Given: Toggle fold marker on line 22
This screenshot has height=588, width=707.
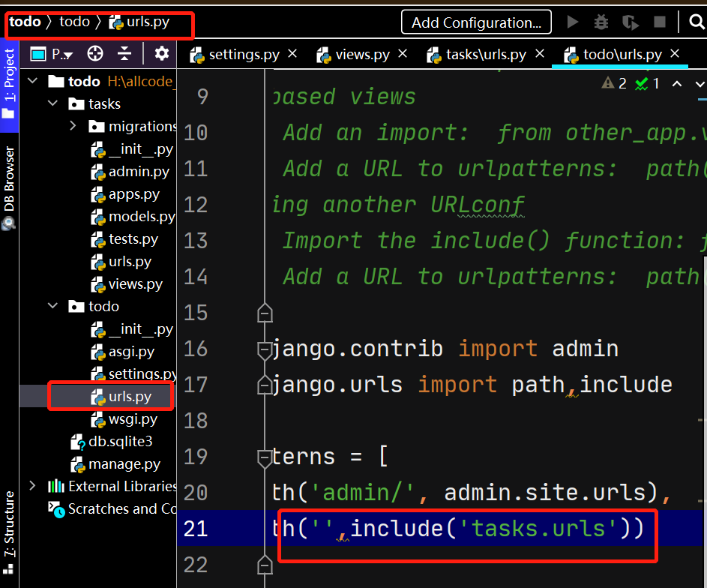Looking at the screenshot, I should tap(265, 565).
